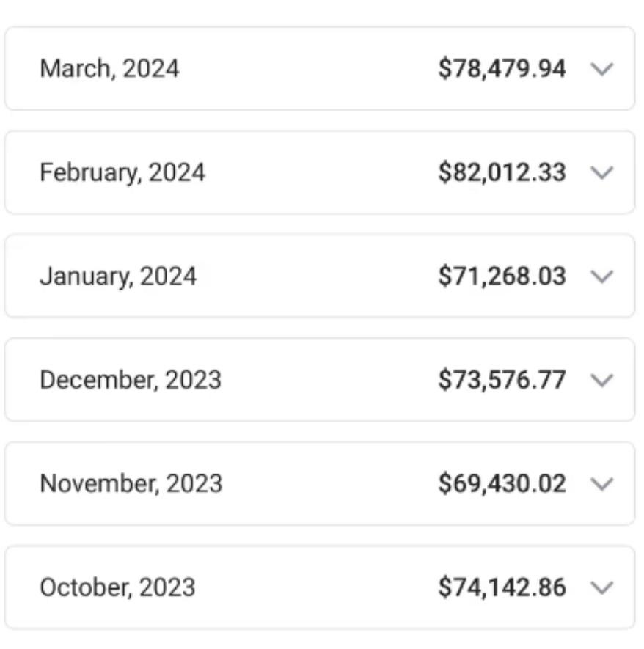Click the $74,142.86 amount
The image size is (644, 649).
(x=502, y=587)
